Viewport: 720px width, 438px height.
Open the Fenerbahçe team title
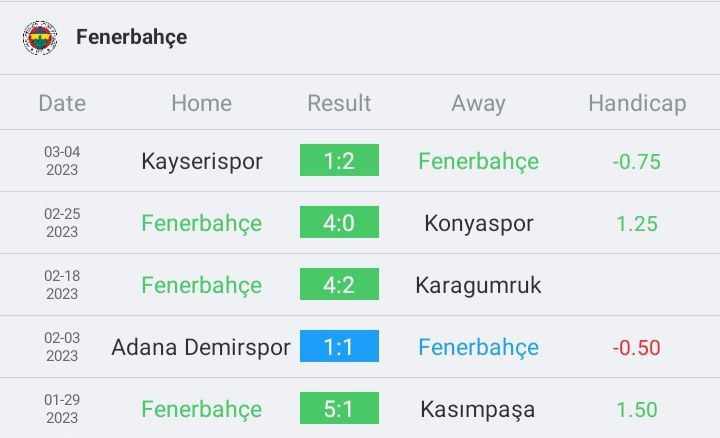click(131, 38)
